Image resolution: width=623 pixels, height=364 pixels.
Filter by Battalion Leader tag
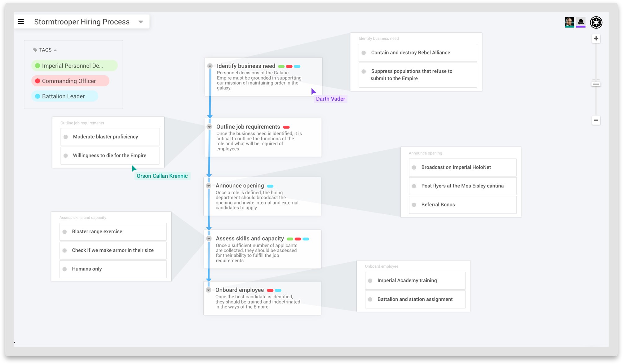tap(65, 96)
